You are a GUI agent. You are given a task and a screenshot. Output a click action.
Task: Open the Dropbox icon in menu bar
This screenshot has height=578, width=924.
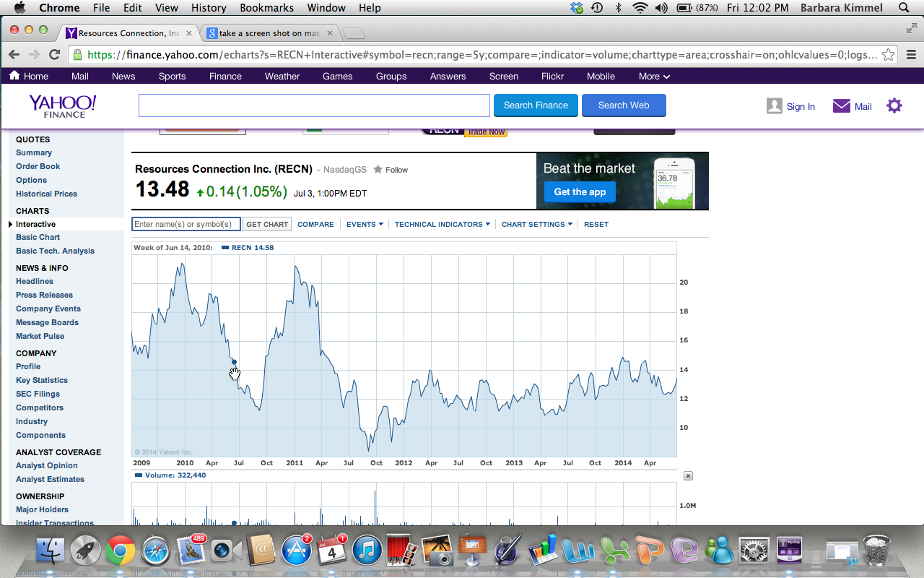coord(576,8)
